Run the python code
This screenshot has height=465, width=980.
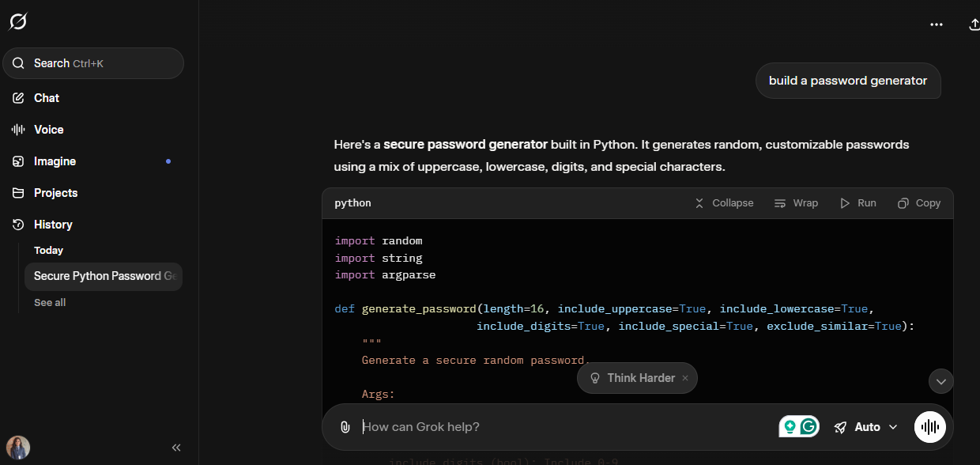click(x=858, y=203)
